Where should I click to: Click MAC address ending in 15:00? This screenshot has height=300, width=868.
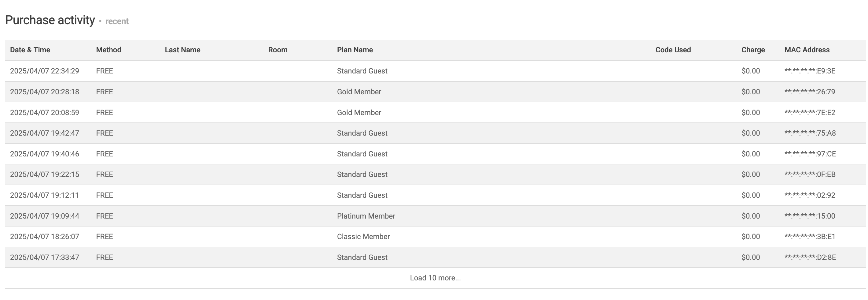810,216
